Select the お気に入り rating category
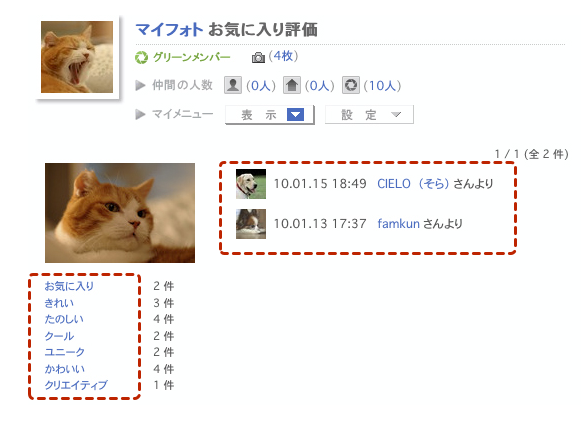The height and width of the screenshot is (424, 586). [69, 286]
